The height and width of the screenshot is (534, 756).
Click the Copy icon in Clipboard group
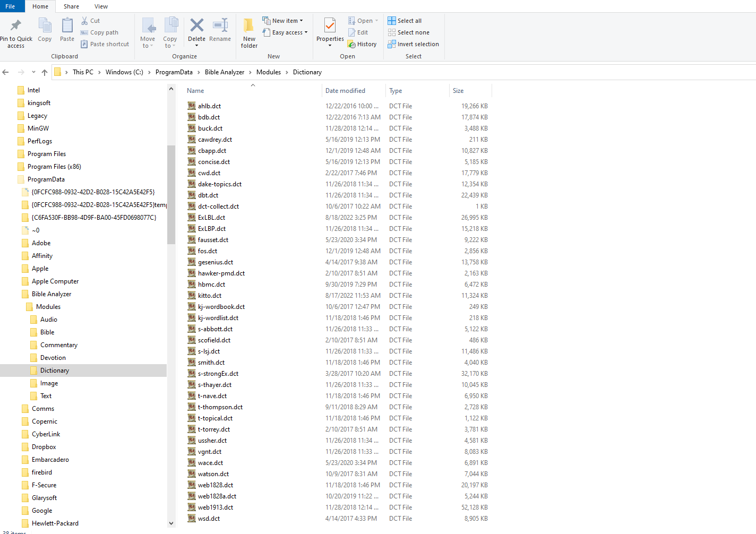[x=45, y=25]
